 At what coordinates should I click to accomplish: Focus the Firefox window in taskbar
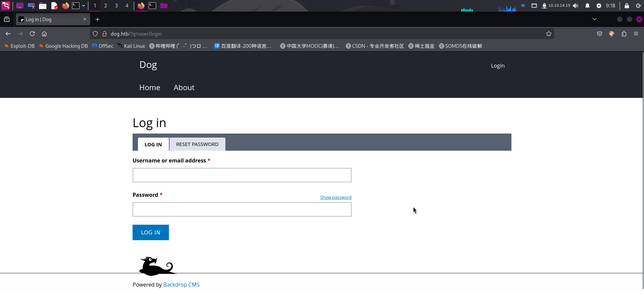click(x=141, y=6)
